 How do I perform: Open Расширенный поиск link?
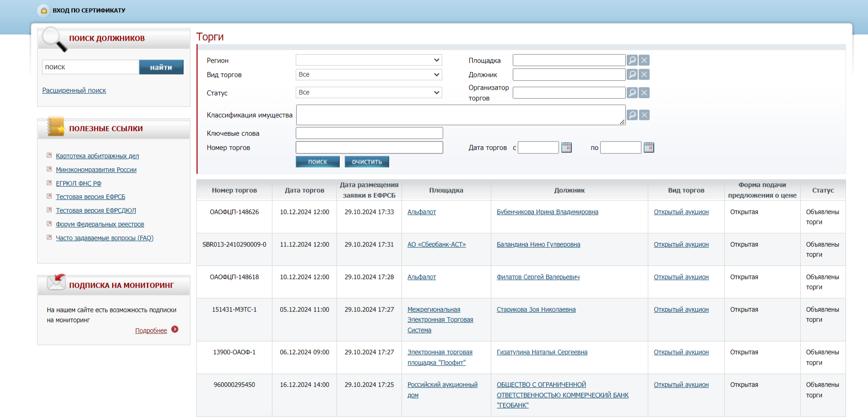[x=74, y=91]
